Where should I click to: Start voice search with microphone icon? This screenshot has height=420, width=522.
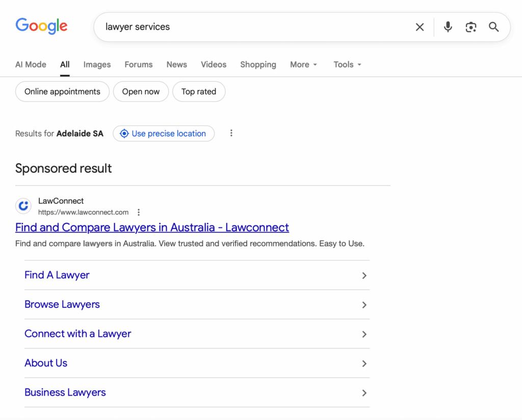(x=448, y=27)
